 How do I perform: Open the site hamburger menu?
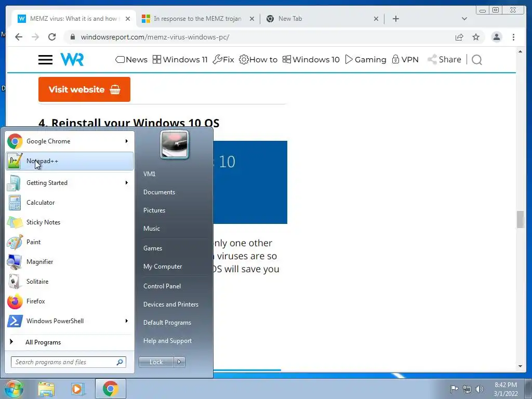coord(46,60)
